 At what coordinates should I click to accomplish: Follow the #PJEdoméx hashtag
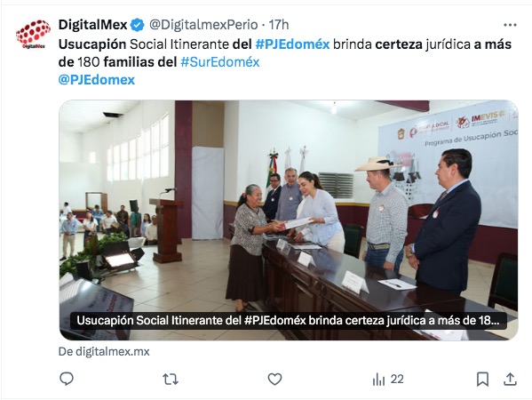coord(292,44)
